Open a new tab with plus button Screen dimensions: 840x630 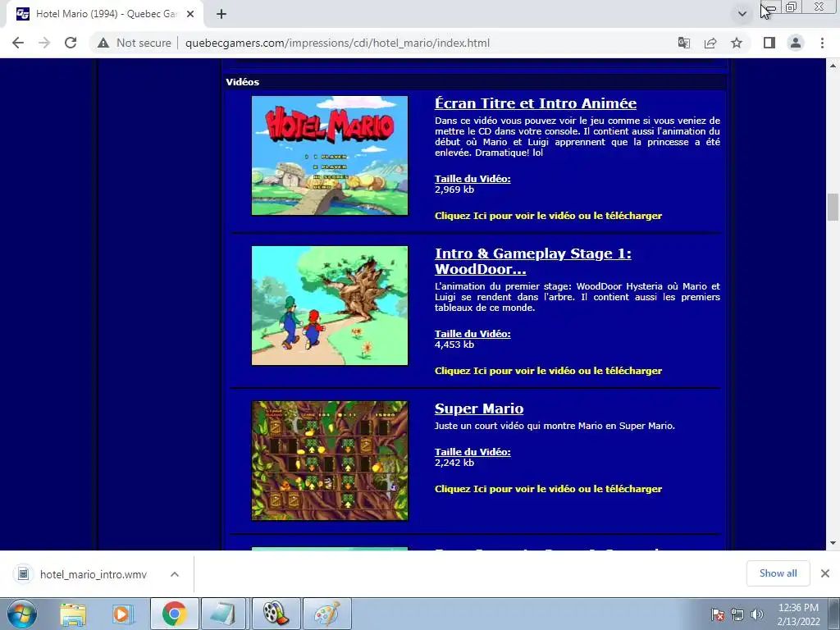(221, 14)
